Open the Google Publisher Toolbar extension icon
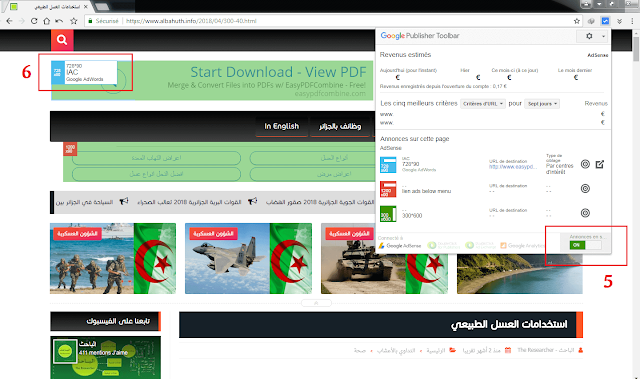 605,21
